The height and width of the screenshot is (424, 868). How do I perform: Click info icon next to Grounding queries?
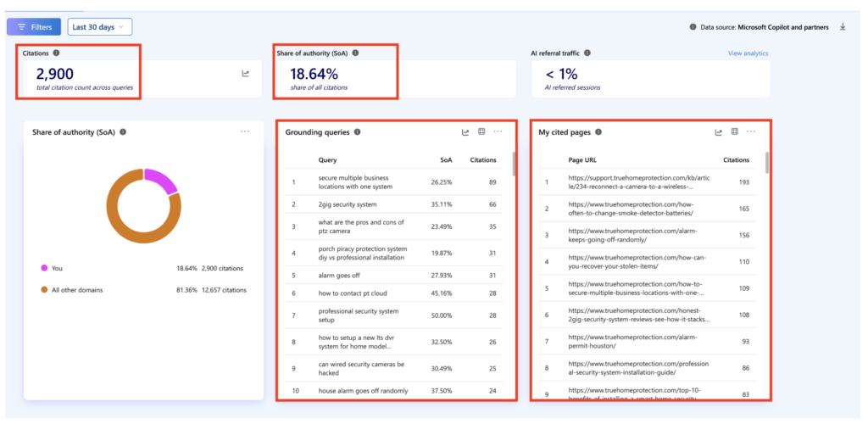click(358, 131)
